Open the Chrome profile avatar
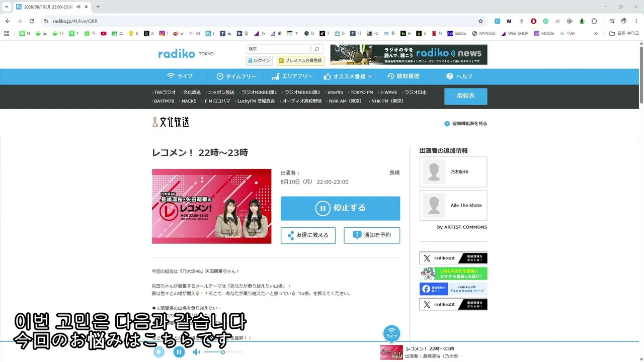The image size is (644, 362). click(624, 21)
